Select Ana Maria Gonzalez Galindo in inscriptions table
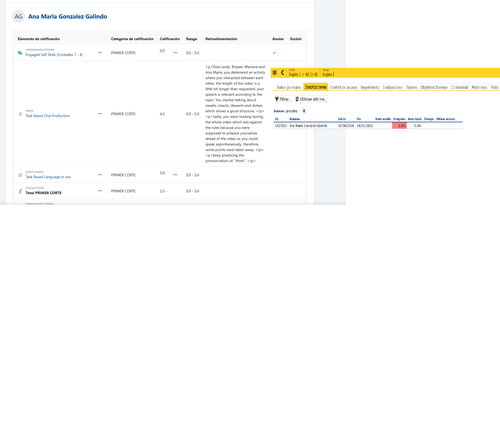Viewport: 500px width, 436px height. [308, 126]
